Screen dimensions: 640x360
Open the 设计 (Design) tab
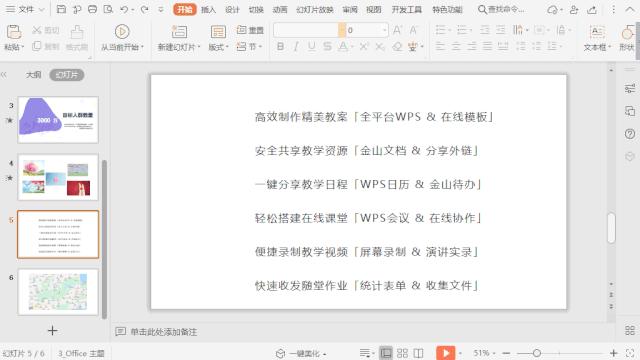tap(232, 9)
